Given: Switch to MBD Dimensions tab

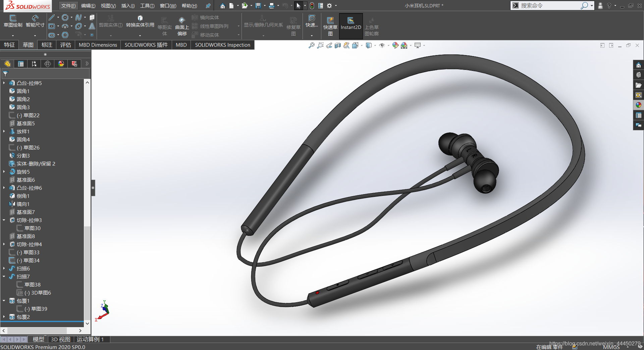Looking at the screenshot, I should pos(98,45).
